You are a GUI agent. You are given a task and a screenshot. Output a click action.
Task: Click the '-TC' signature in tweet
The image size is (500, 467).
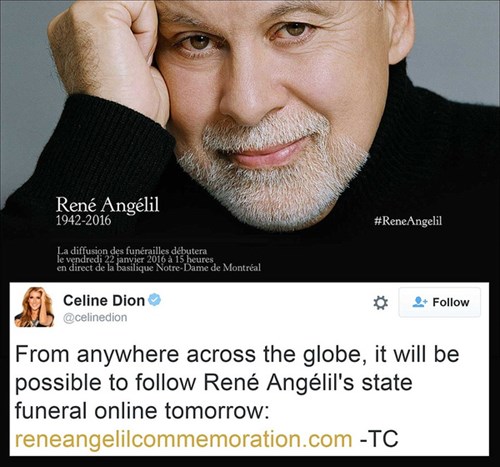[379, 439]
